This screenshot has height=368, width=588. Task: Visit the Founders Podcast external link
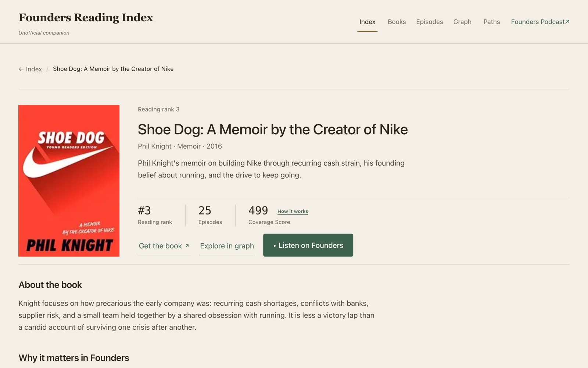point(540,22)
